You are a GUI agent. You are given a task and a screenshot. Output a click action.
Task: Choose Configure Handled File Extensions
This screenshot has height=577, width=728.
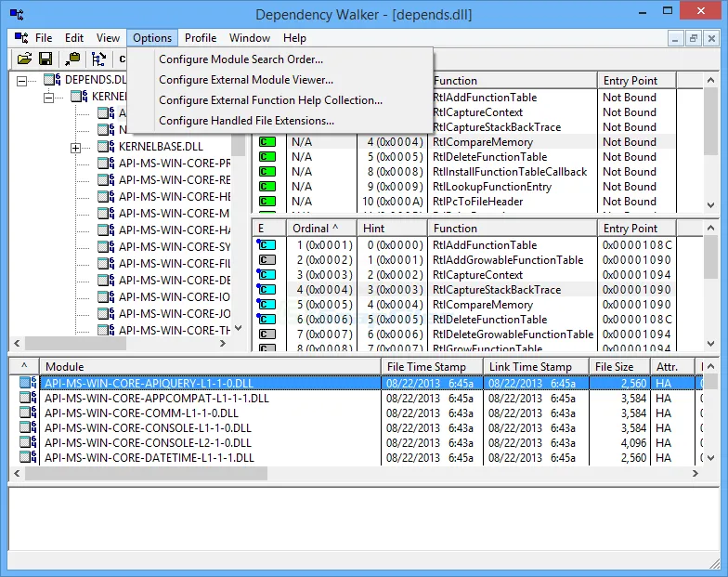[x=246, y=121]
